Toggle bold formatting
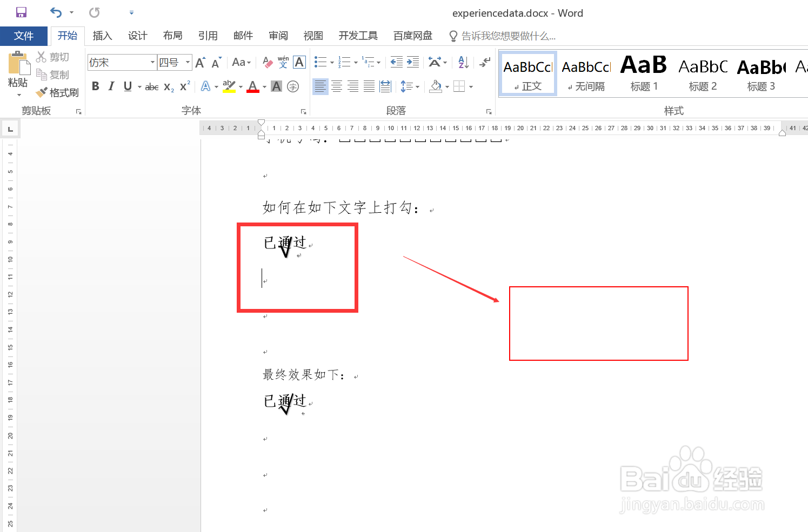 click(x=96, y=86)
